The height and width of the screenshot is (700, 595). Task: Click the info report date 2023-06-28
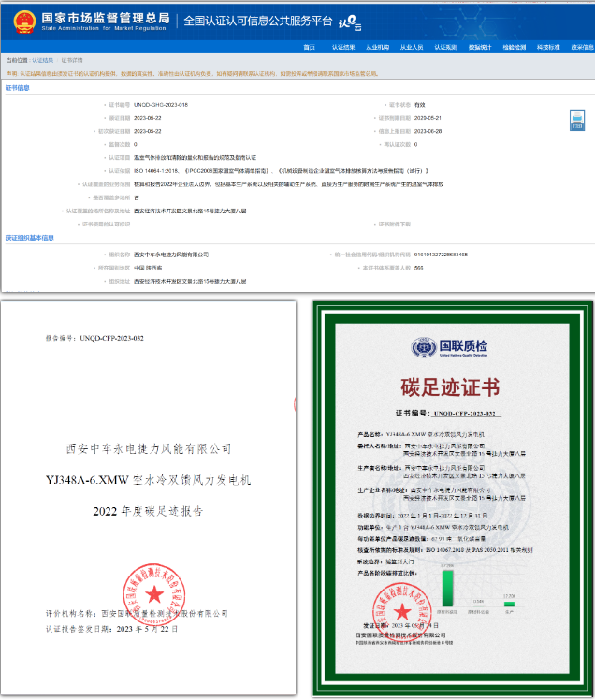tap(428, 131)
